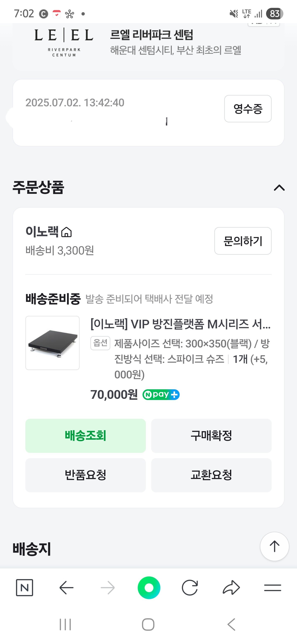Viewport: 297px width, 644px height.
Task: Open the 영수증 receipt
Action: [x=248, y=109]
